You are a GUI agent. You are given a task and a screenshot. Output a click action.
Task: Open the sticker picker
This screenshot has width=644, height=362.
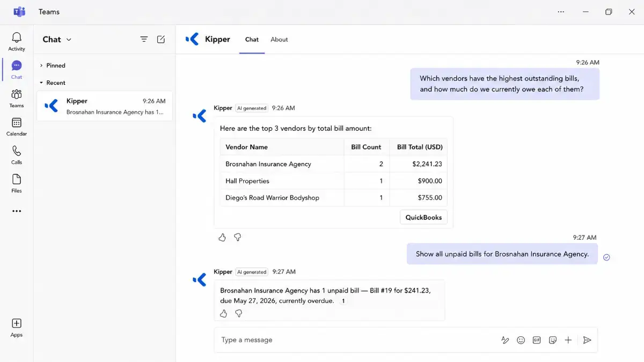[x=553, y=340]
